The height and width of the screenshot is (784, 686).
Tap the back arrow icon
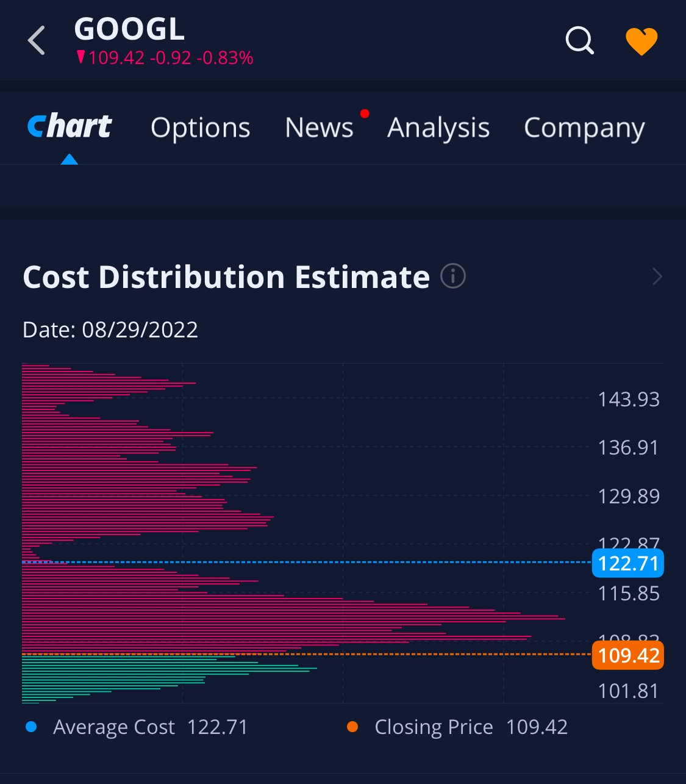(37, 41)
